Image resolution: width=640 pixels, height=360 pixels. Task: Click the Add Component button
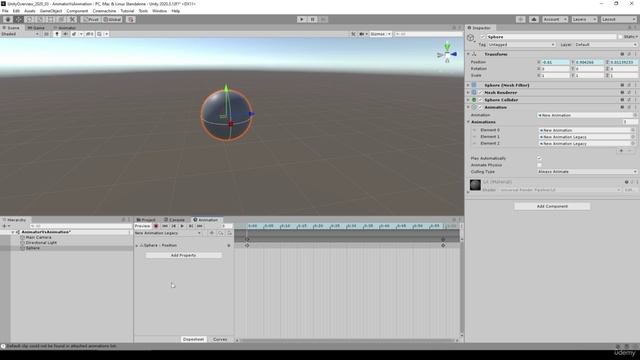[552, 206]
